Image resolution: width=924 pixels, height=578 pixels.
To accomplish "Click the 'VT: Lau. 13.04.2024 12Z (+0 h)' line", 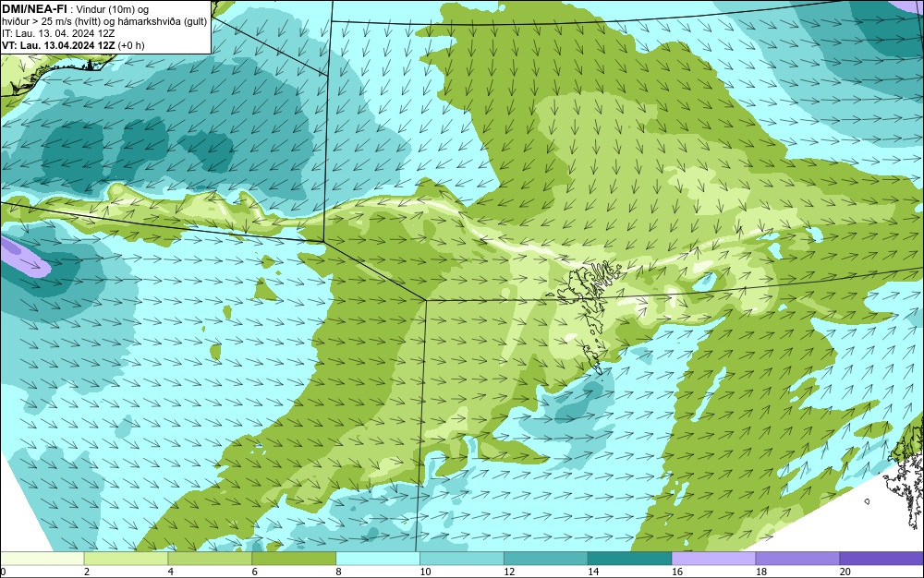I will pos(73,45).
